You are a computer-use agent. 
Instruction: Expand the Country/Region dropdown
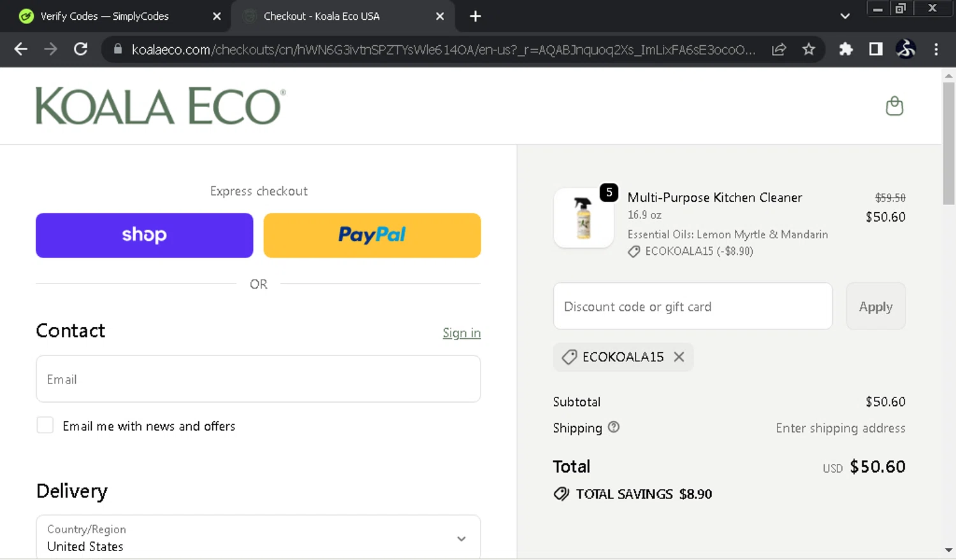click(258, 538)
